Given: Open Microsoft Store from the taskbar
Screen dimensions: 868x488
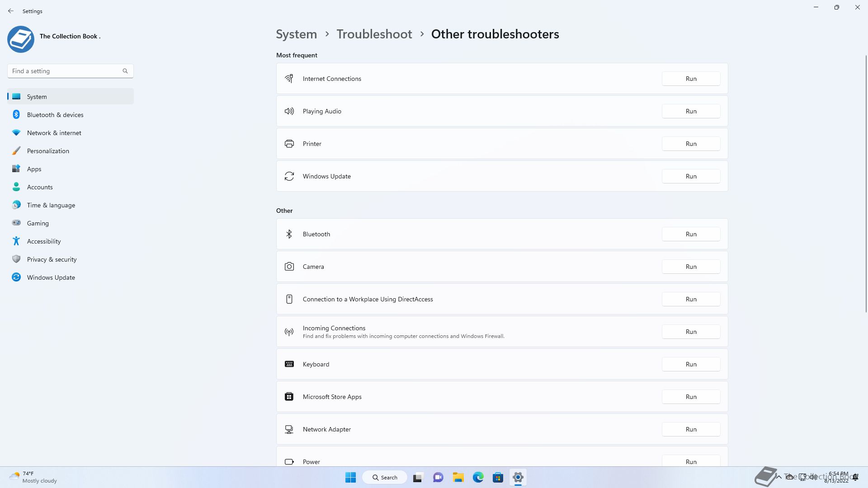Looking at the screenshot, I should [498, 477].
